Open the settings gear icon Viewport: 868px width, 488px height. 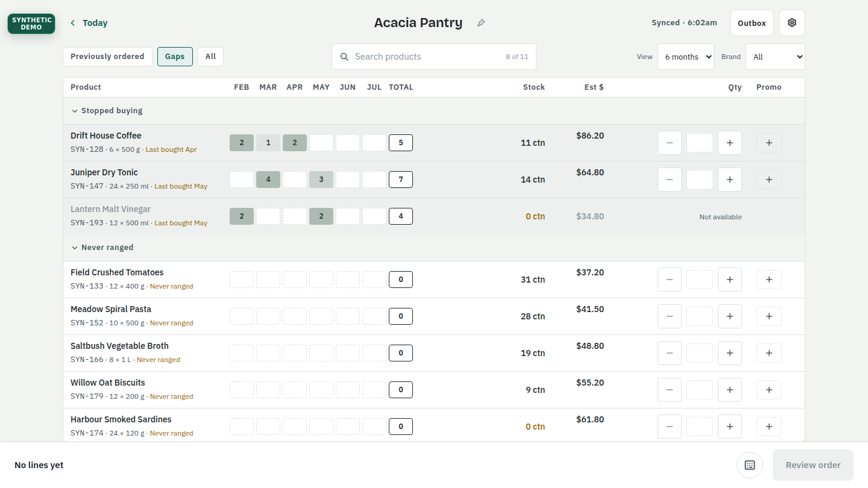(x=791, y=23)
